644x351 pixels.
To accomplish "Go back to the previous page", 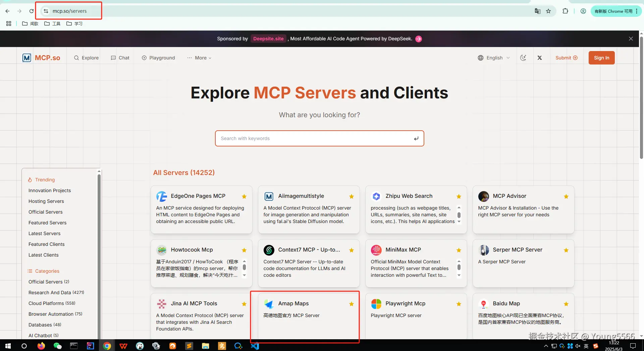I will (7, 11).
